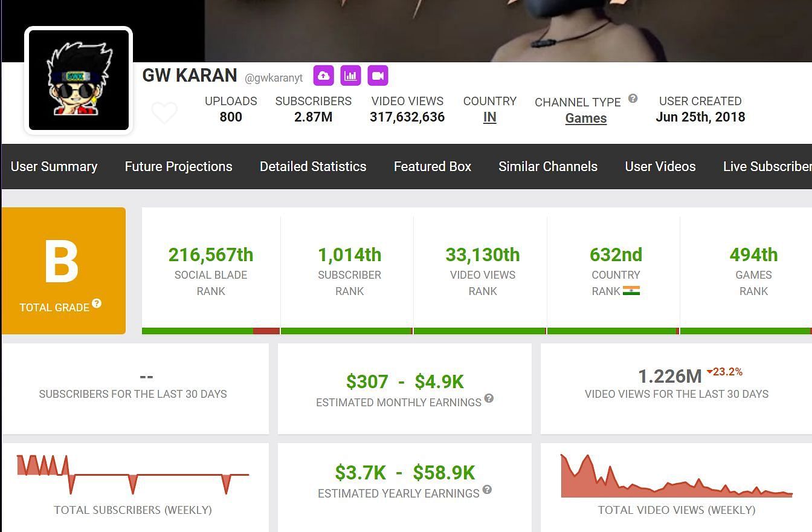Click the 1.226M video views value

670,377
